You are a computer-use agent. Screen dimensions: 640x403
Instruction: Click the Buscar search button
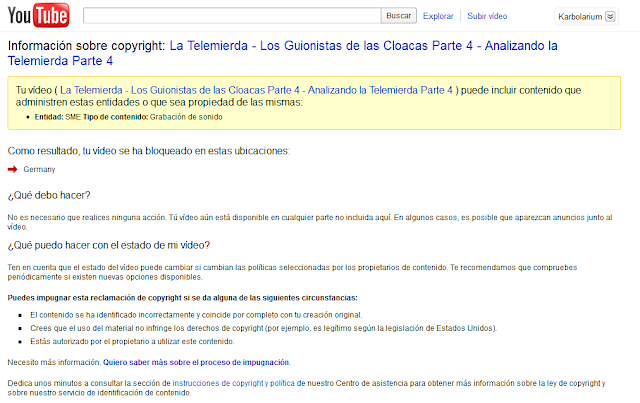399,16
